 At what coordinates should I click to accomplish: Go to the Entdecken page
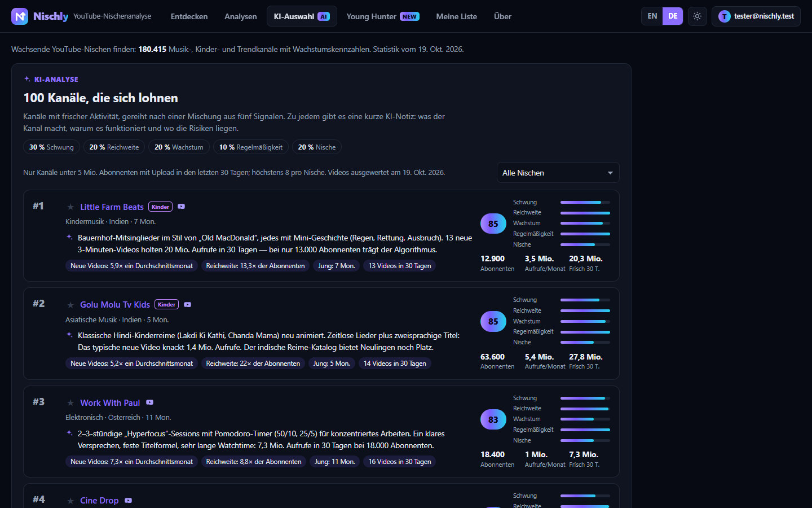click(x=189, y=16)
